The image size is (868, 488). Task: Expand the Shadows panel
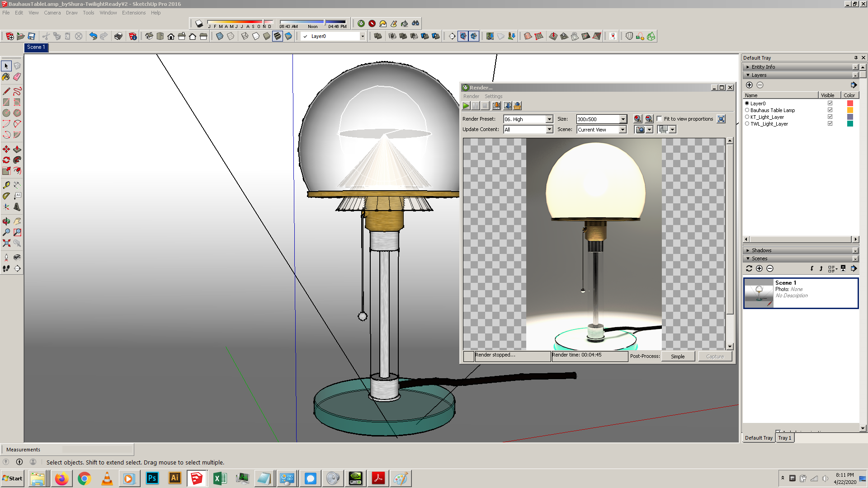[747, 250]
